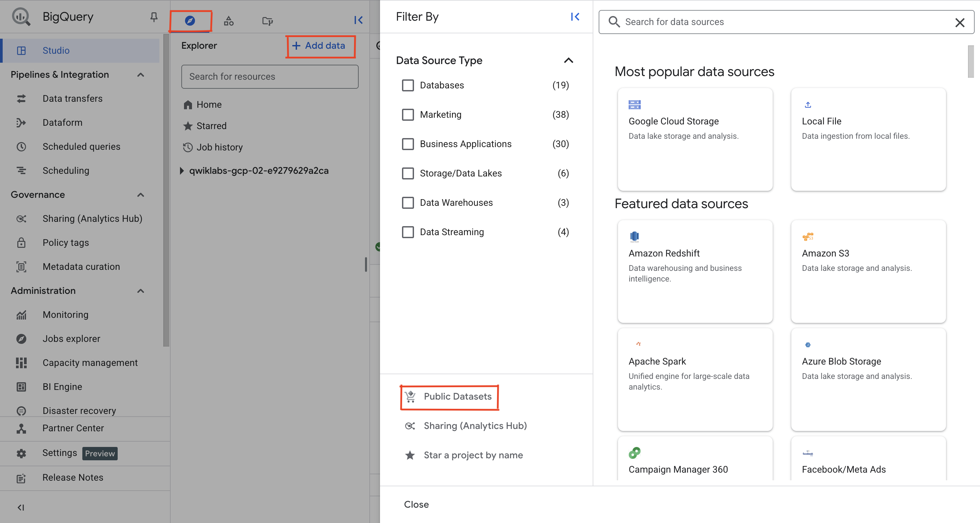Open the Release Notes page

[73, 477]
